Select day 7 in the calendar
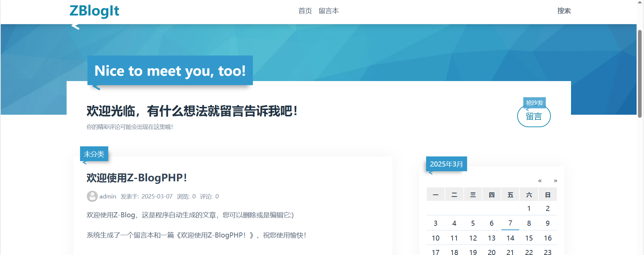The height and width of the screenshot is (255, 644). pos(510,223)
